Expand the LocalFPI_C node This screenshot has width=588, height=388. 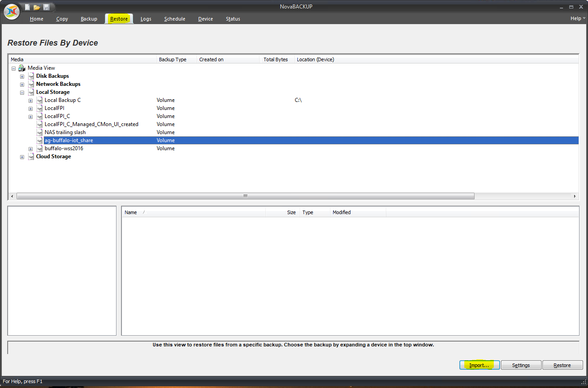(30, 117)
